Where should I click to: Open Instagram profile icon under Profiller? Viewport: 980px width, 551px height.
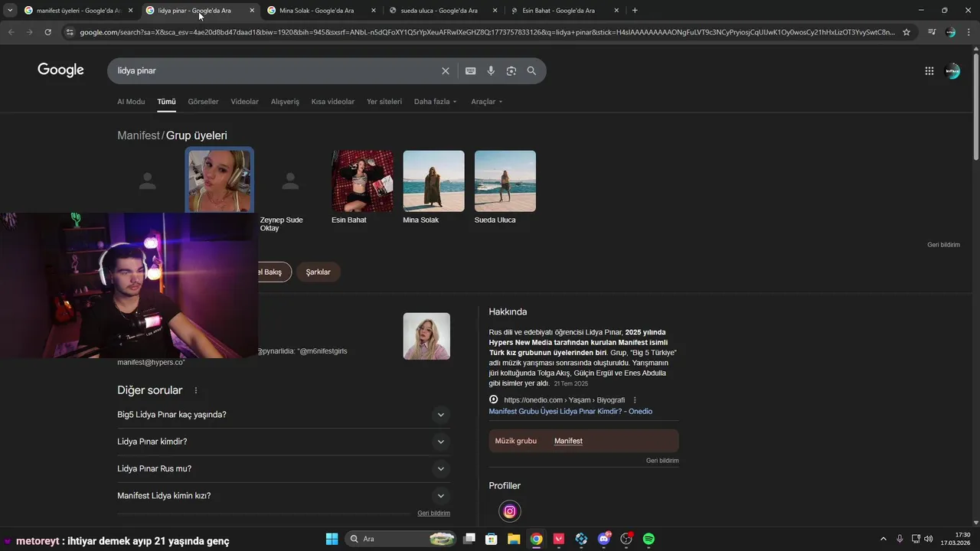(x=509, y=510)
